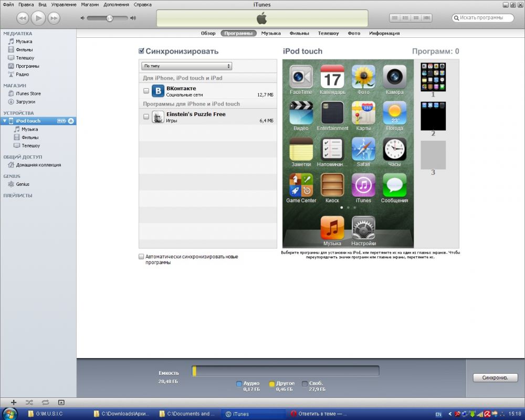Switch to the Обзор tab
This screenshot has height=420, width=525.
point(208,33)
